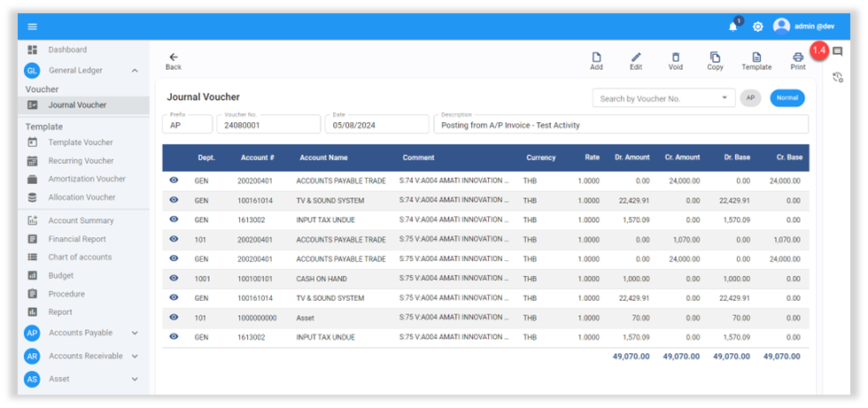Click the blue Normal status button

coord(787,98)
